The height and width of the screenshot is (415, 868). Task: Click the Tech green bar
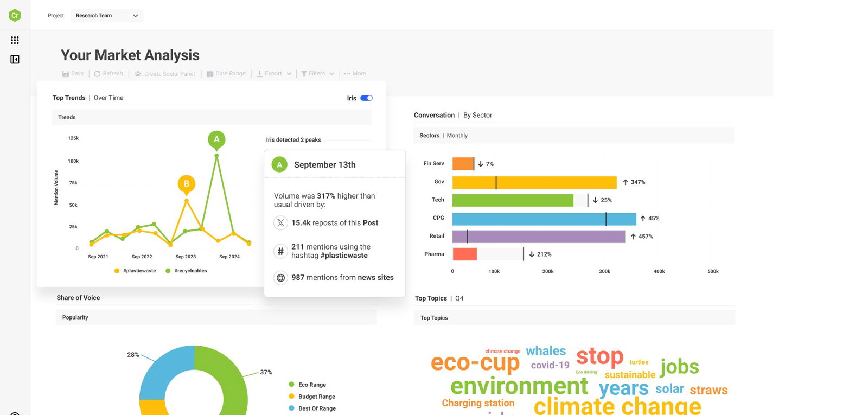pyautogui.click(x=513, y=200)
